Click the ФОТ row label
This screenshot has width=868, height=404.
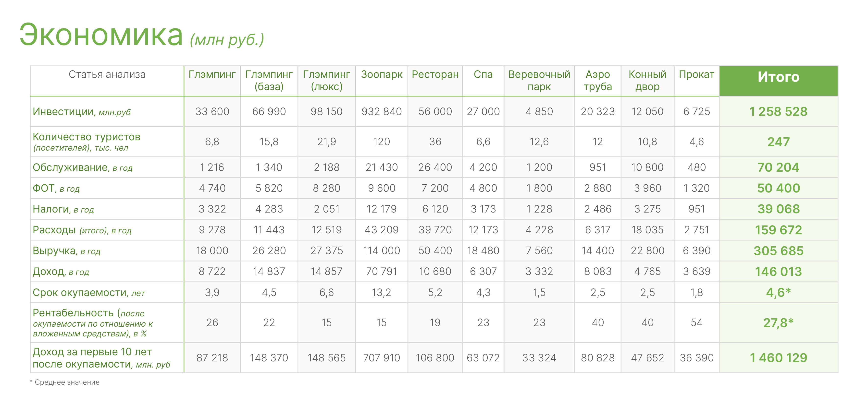56,188
